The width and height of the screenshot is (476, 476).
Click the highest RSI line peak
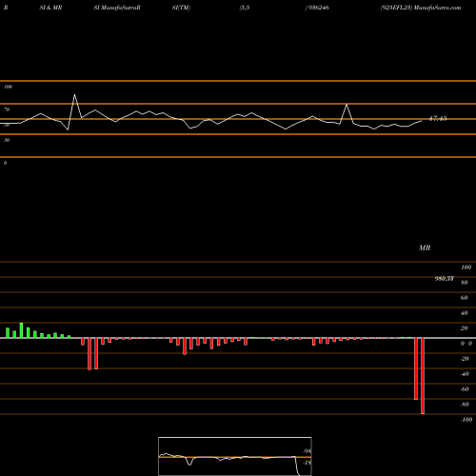pyautogui.click(x=74, y=94)
